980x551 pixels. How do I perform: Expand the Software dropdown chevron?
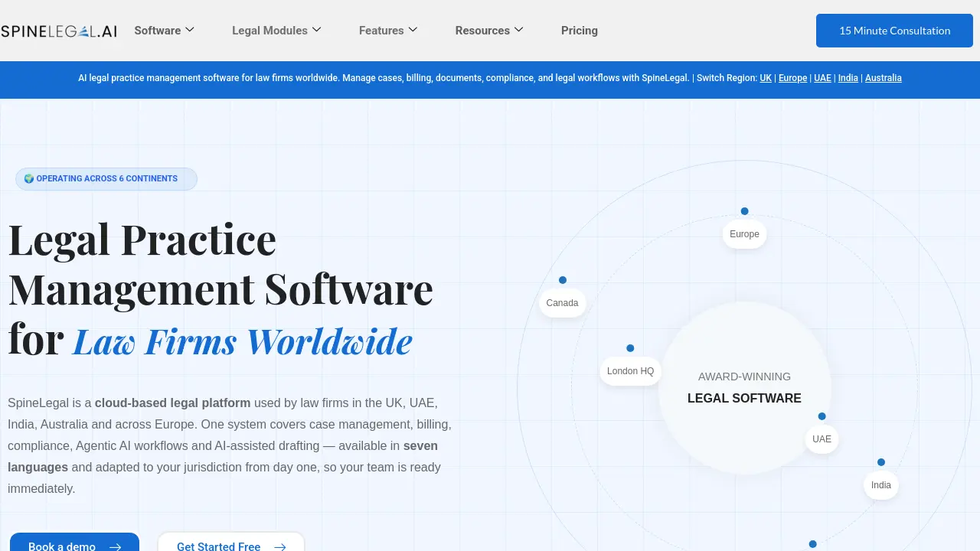point(190,30)
